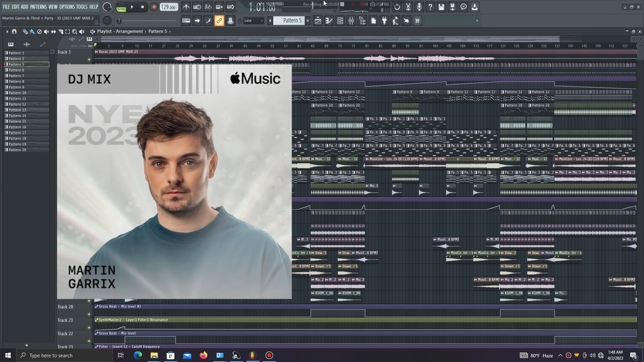Open the Line snap dropdown
644x362 pixels.
pos(253,21)
